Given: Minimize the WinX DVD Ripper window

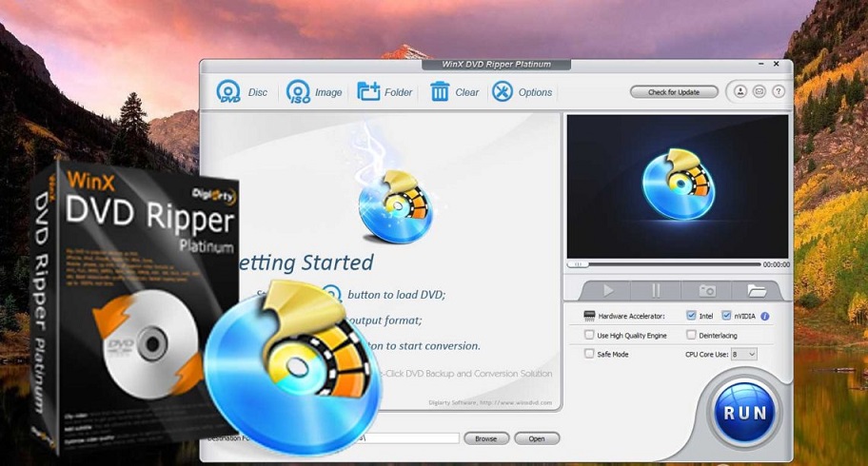Looking at the screenshot, I should (x=761, y=65).
